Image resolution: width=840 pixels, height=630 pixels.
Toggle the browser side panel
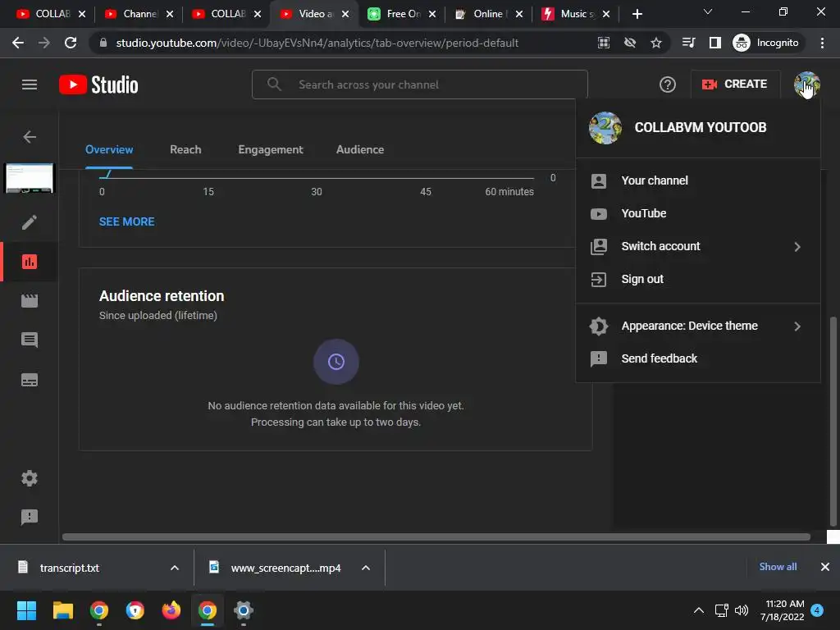pos(715,43)
